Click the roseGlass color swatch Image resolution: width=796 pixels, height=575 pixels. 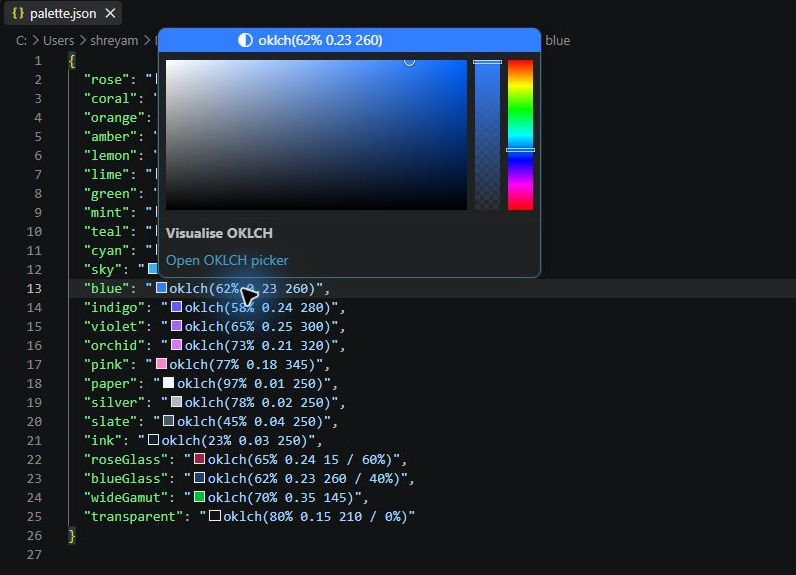point(200,458)
